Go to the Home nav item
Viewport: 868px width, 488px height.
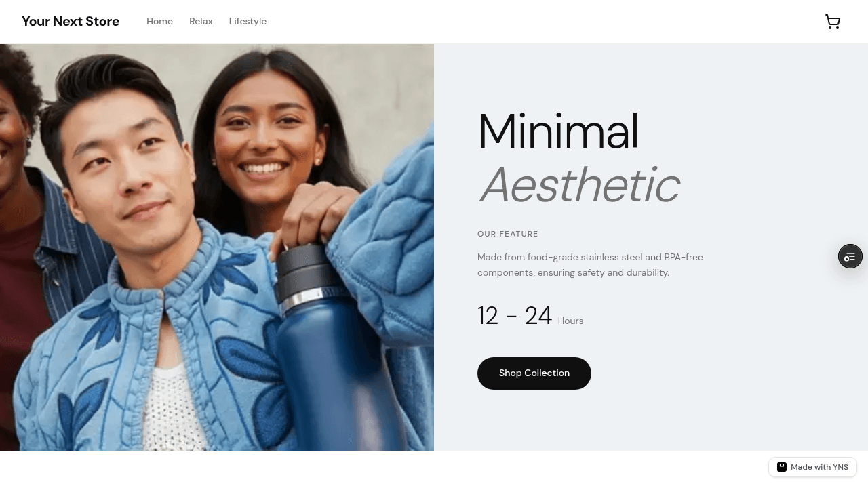[159, 22]
